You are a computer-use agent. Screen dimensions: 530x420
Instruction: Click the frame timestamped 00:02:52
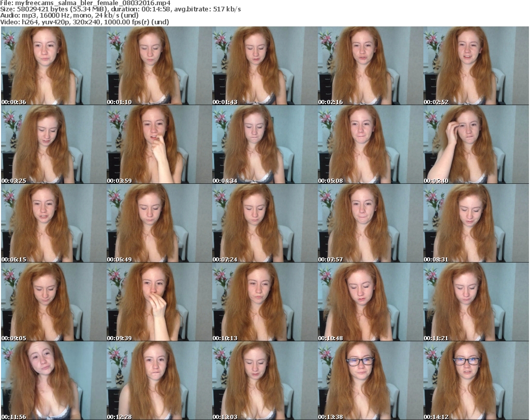[x=476, y=66]
